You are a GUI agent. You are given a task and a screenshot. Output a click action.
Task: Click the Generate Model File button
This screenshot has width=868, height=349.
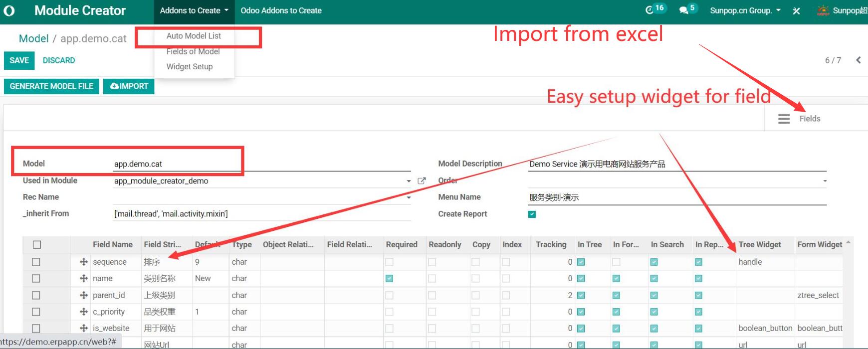click(51, 86)
